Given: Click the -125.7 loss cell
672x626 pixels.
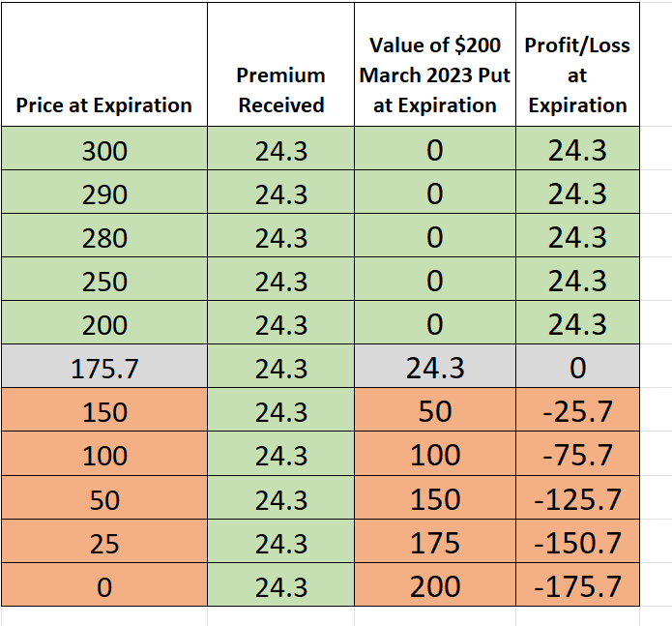Looking at the screenshot, I should [578, 499].
